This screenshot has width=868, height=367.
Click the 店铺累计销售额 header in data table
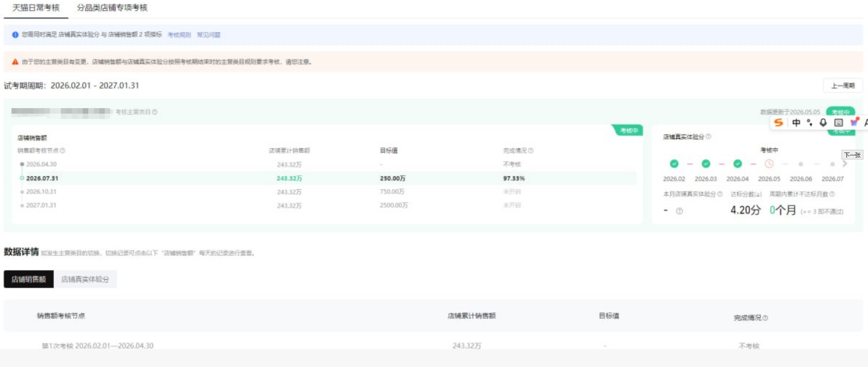click(x=472, y=316)
